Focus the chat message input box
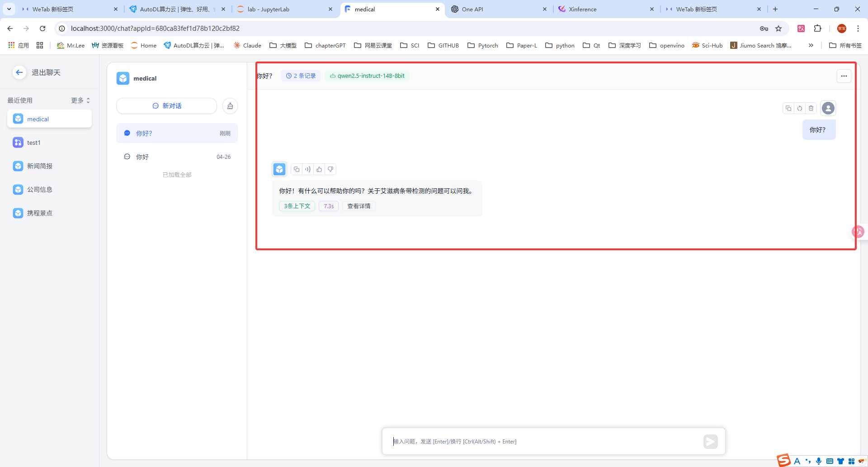 [542, 441]
